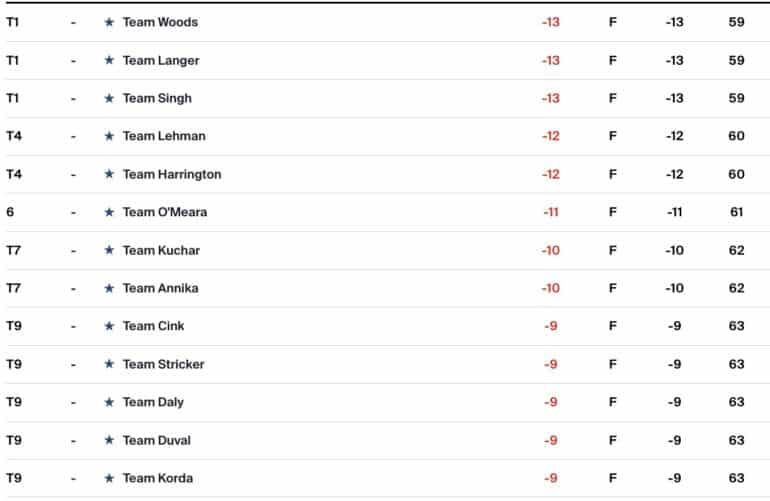The height and width of the screenshot is (501, 770).
Task: Open Team Woods scorecard
Action: [x=385, y=22]
